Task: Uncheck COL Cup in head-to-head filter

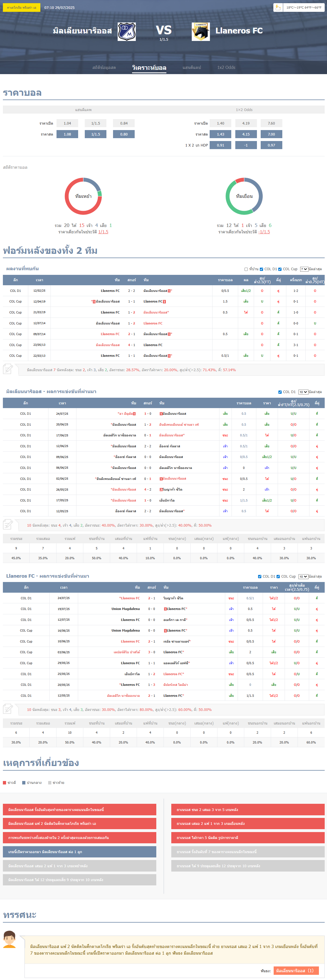Action: (280, 269)
